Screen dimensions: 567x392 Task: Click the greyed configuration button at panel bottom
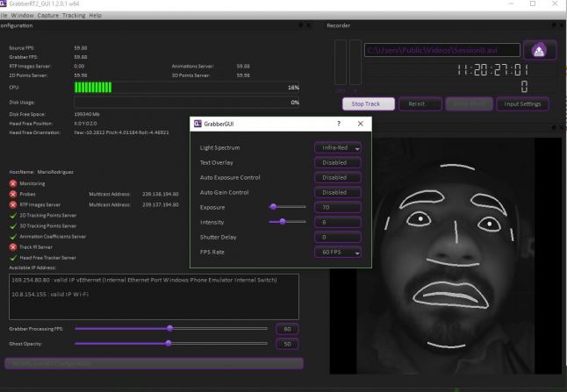pos(154,363)
